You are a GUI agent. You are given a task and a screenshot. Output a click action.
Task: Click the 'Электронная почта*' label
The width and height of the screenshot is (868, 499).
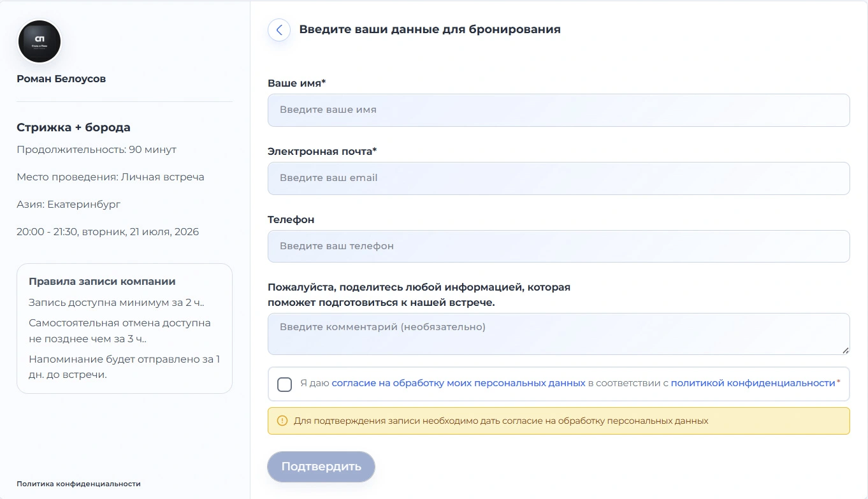(x=322, y=152)
